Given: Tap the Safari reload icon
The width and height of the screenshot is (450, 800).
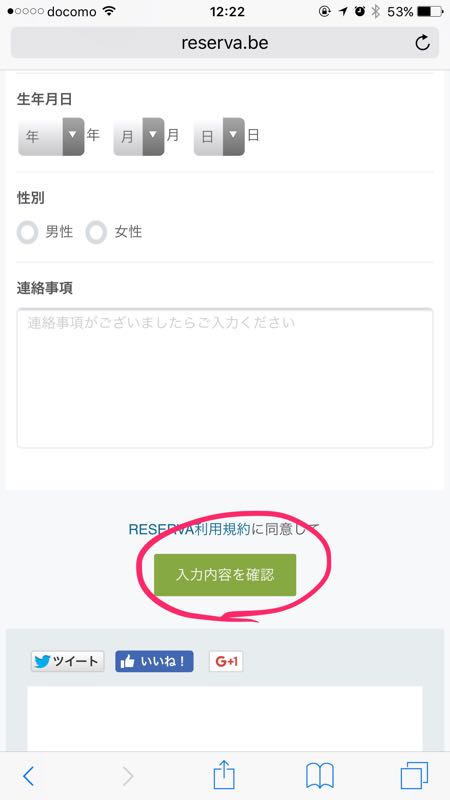Looking at the screenshot, I should click(x=422, y=43).
